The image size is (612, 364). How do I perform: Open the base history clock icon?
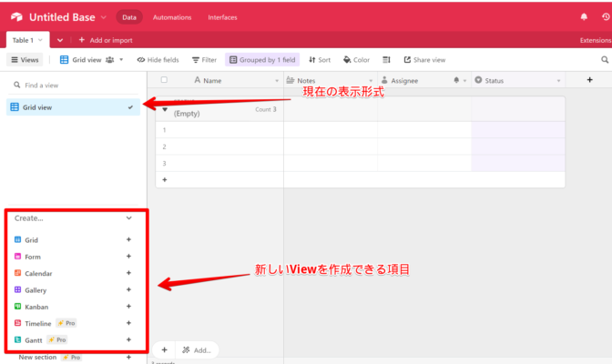coord(606,16)
